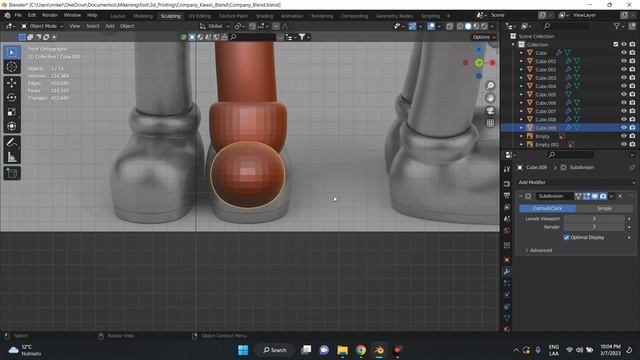Collapse the Subdivision modifier panel
This screenshot has height=360, width=640.
pyautogui.click(x=521, y=196)
